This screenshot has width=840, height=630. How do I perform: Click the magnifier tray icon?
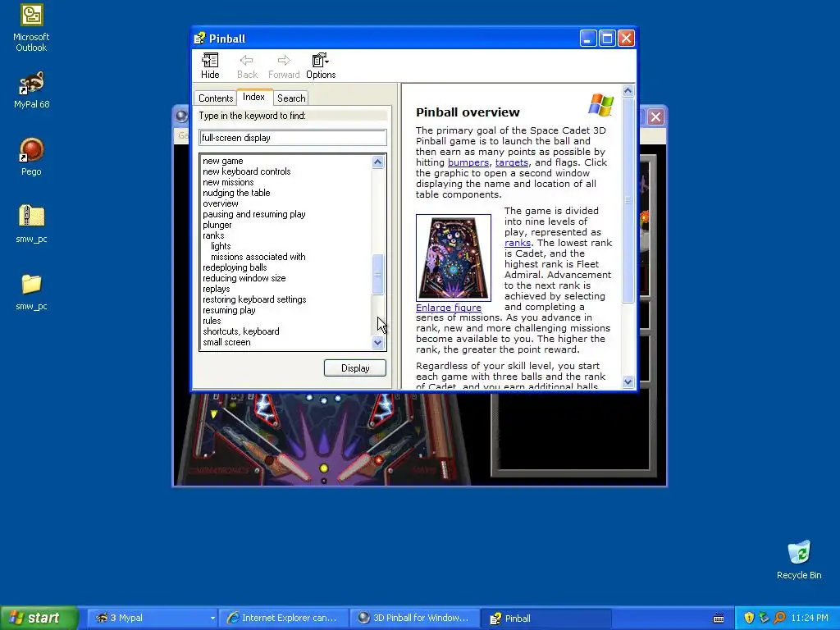coord(780,618)
